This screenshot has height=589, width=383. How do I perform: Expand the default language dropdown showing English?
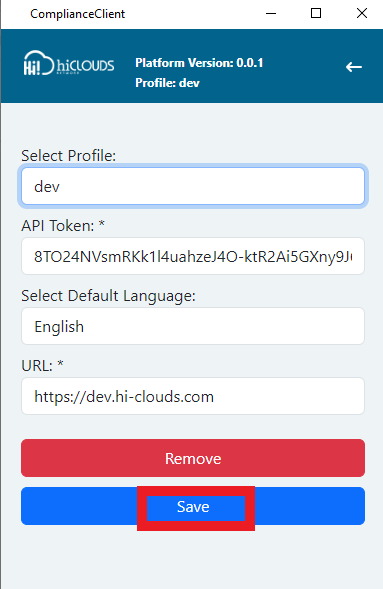193,326
